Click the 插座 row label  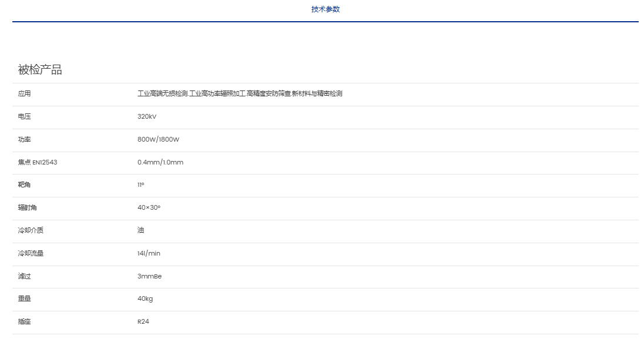[x=24, y=321]
